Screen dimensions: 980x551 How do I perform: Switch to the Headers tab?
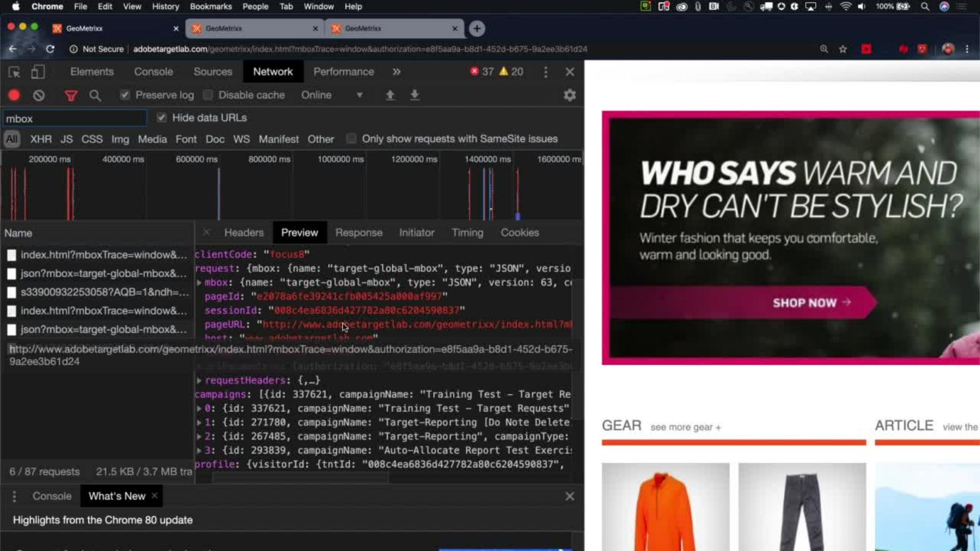point(243,233)
